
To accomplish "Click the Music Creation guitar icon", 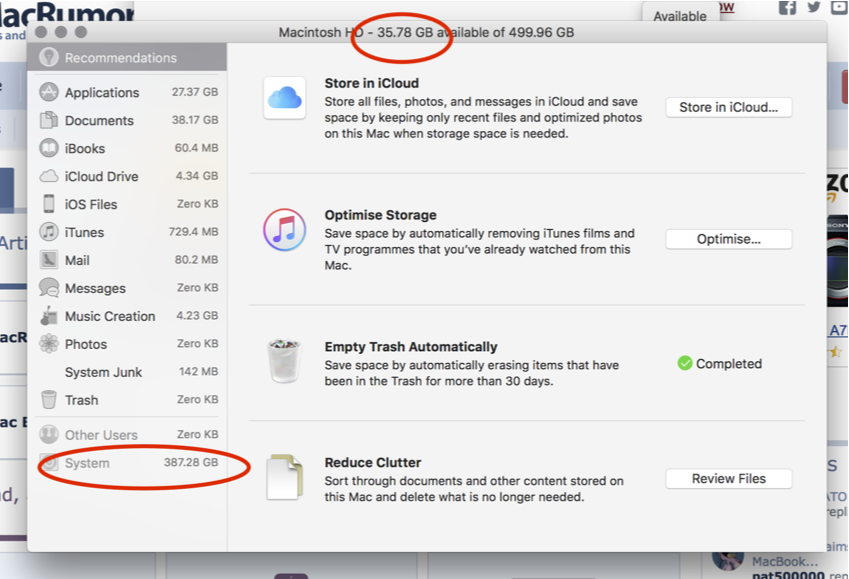I will (49, 316).
